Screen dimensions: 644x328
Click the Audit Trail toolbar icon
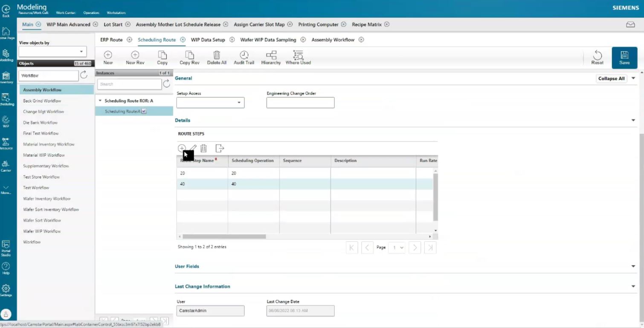pos(244,55)
